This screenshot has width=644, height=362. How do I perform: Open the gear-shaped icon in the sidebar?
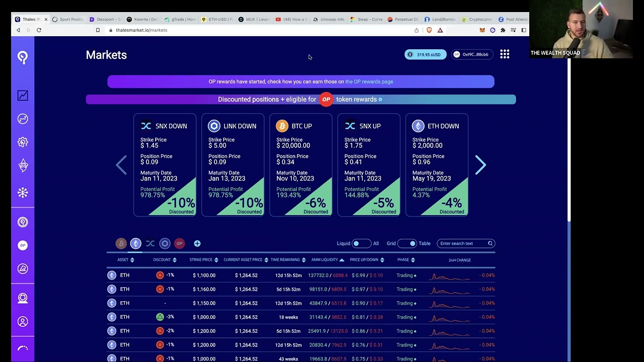pyautogui.click(x=23, y=142)
